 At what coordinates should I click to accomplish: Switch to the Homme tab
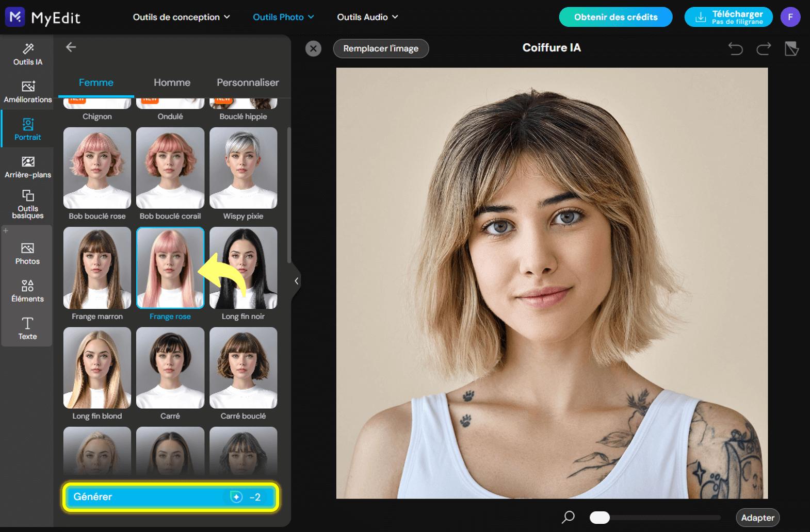[172, 82]
